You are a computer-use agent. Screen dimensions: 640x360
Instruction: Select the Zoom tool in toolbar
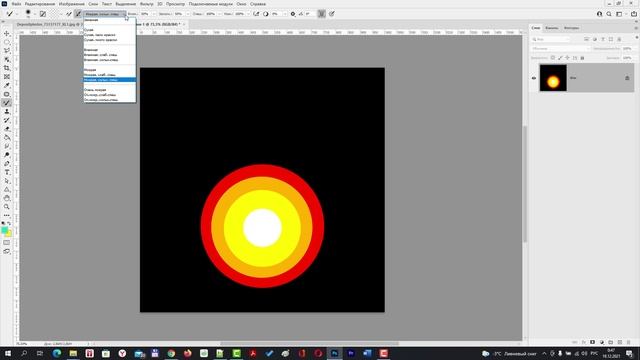coord(7,207)
